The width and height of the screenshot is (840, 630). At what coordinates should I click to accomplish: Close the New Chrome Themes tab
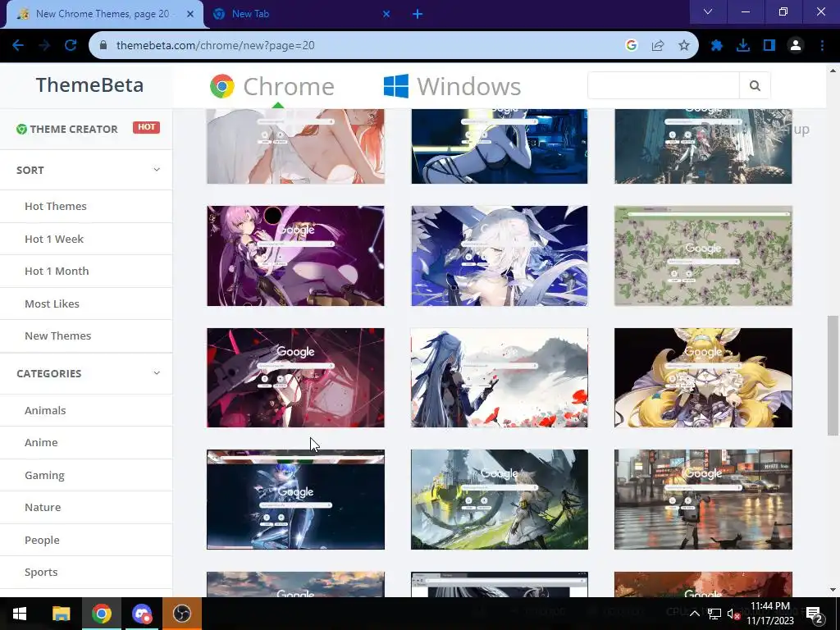(x=190, y=15)
